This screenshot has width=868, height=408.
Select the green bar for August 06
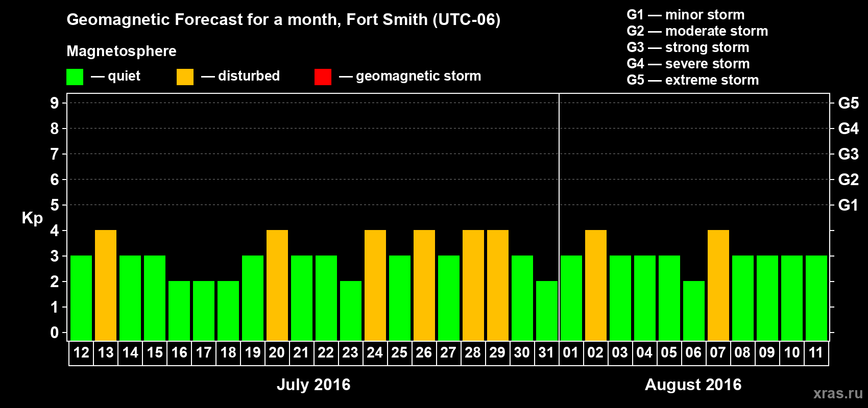[x=694, y=311]
